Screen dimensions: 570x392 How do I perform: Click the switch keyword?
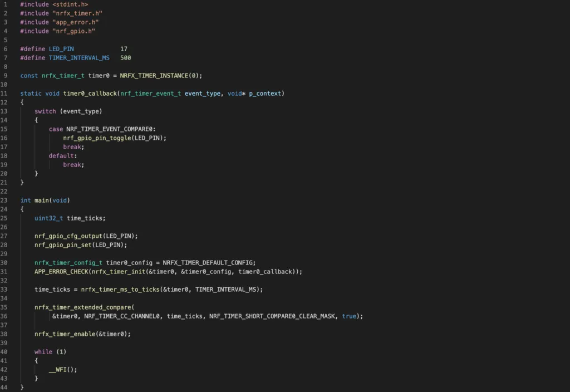pos(45,111)
